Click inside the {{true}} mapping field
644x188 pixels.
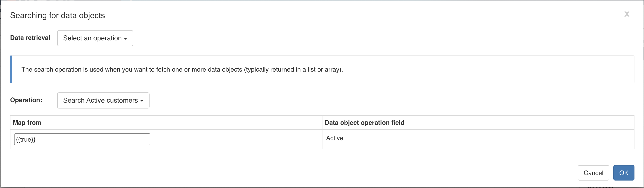[82, 139]
